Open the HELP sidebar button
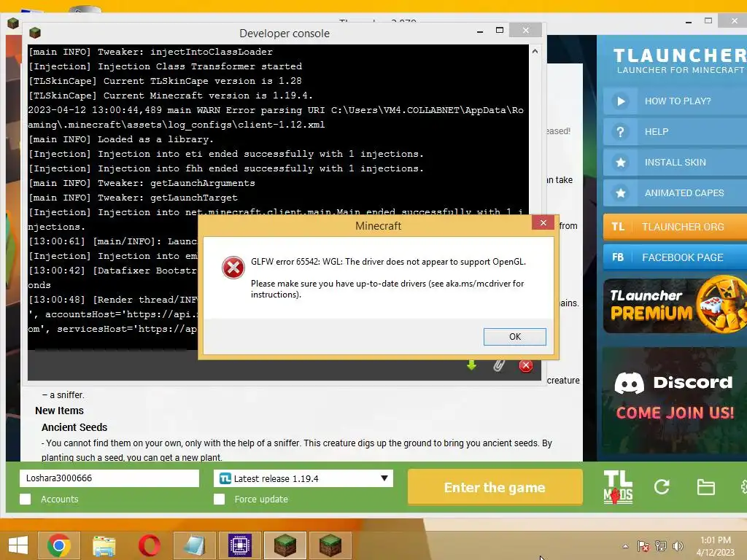Screen dimensions: 747x560 675,132
